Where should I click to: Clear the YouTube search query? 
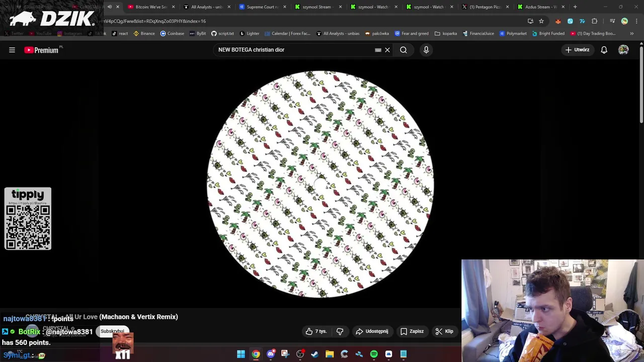(x=387, y=50)
